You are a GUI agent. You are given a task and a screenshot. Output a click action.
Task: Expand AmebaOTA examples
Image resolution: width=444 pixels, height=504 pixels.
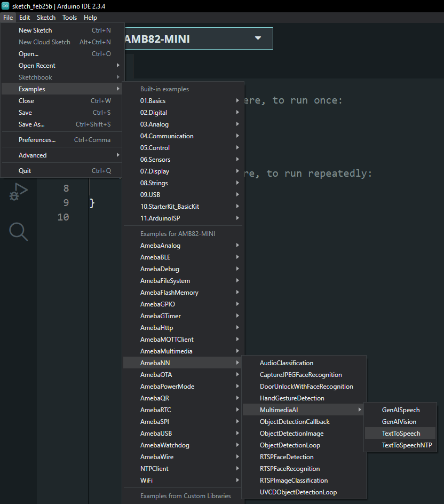point(183,375)
